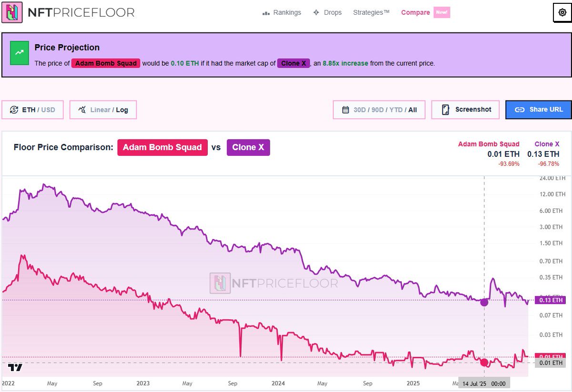
Task: Click the Linear/Log chart scale icon
Action: click(x=82, y=110)
